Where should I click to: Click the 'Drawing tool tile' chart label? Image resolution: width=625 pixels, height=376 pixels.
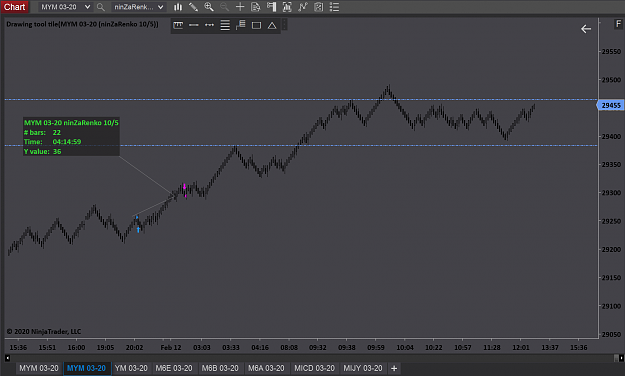(82, 24)
